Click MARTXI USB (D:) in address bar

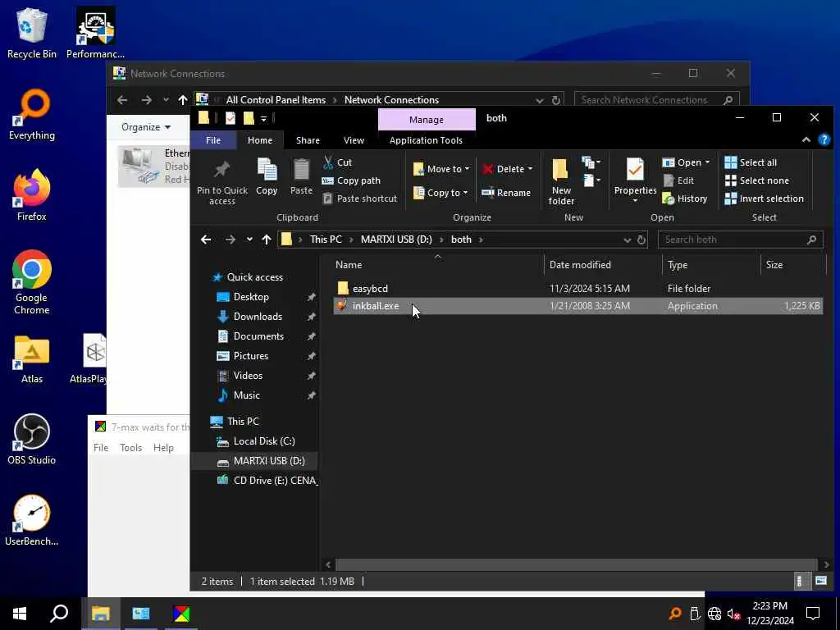(396, 239)
